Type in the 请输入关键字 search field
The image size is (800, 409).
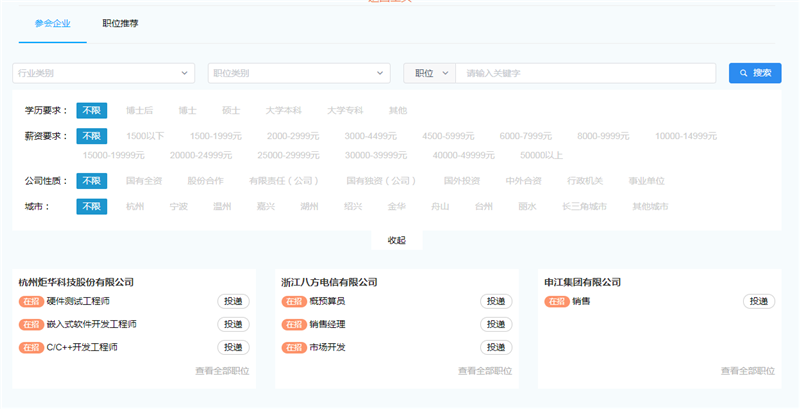[x=585, y=73]
